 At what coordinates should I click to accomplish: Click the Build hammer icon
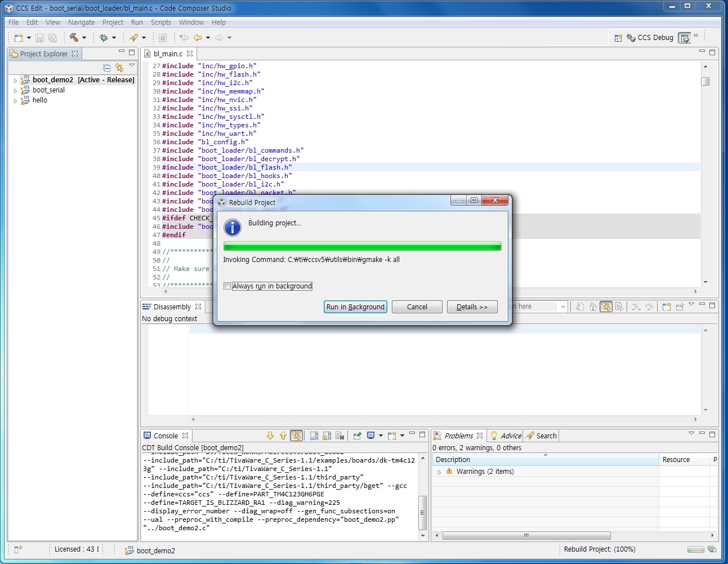(x=74, y=38)
